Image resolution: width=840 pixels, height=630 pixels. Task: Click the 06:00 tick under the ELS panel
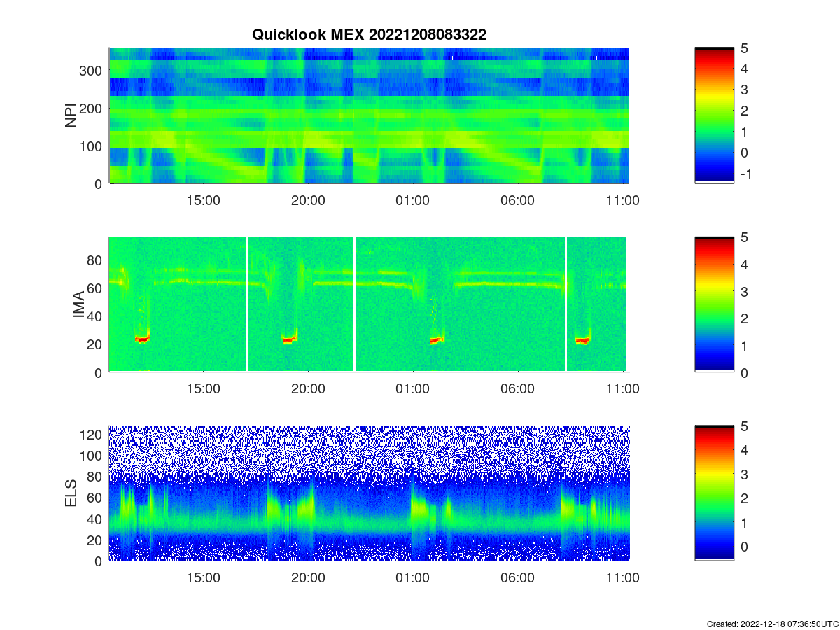pos(517,578)
